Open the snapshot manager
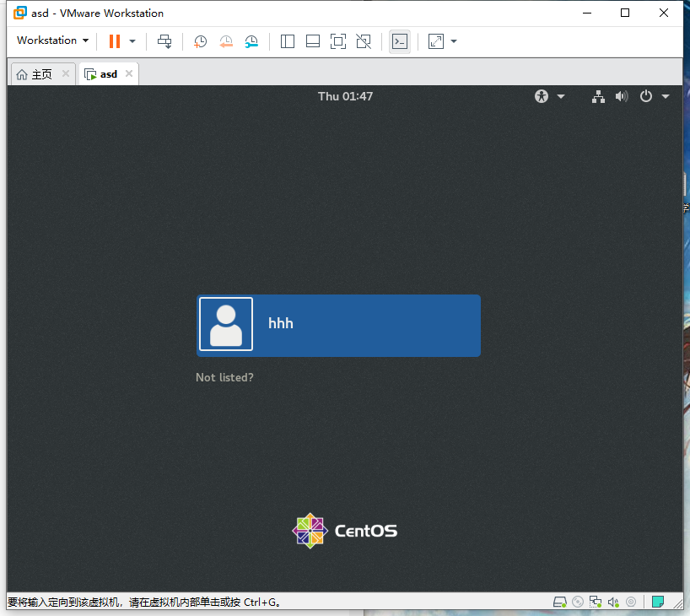690x616 pixels. [251, 41]
